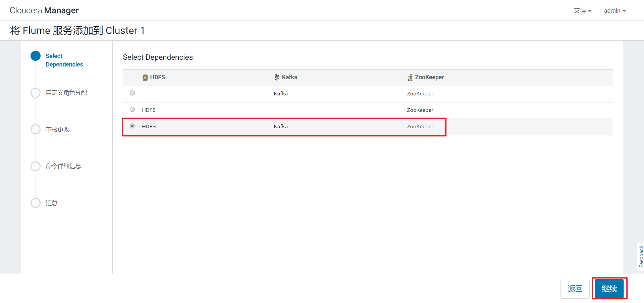Click the 汇总 step circle
644x303 pixels.
(x=36, y=203)
